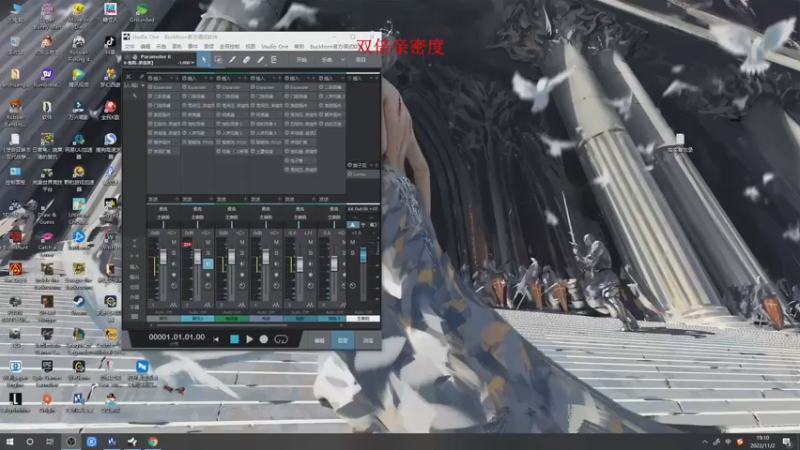Click the main output blue fader handle

(x=363, y=255)
